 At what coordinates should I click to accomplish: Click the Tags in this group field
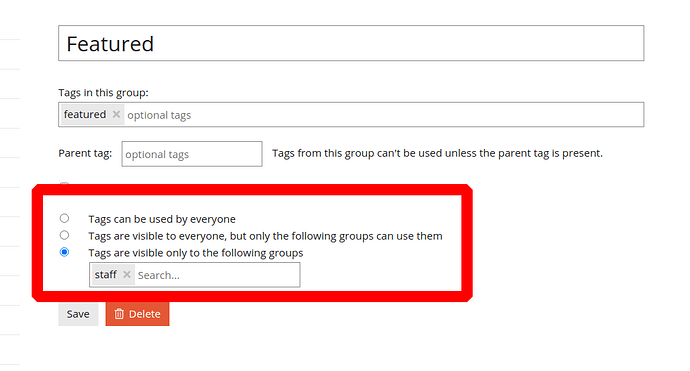351,114
